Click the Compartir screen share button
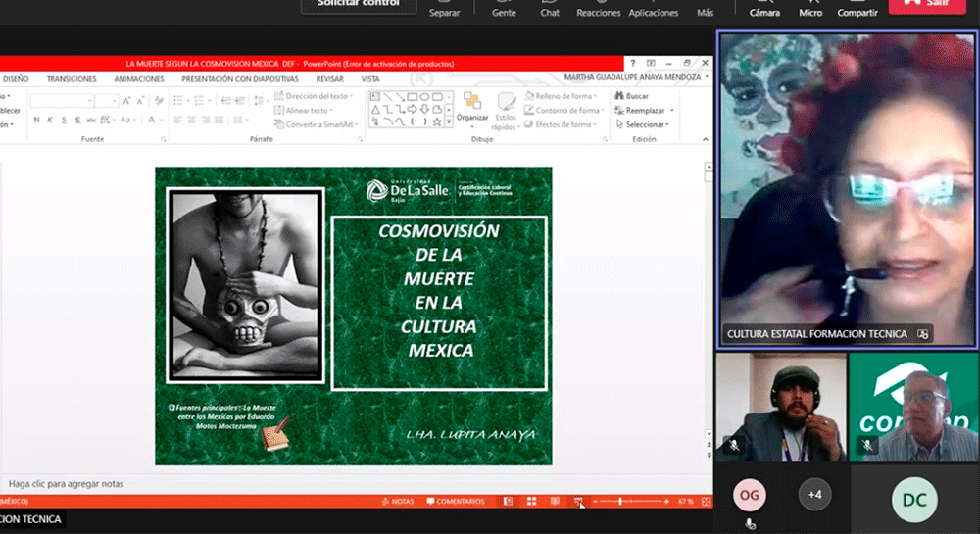 coord(857,8)
